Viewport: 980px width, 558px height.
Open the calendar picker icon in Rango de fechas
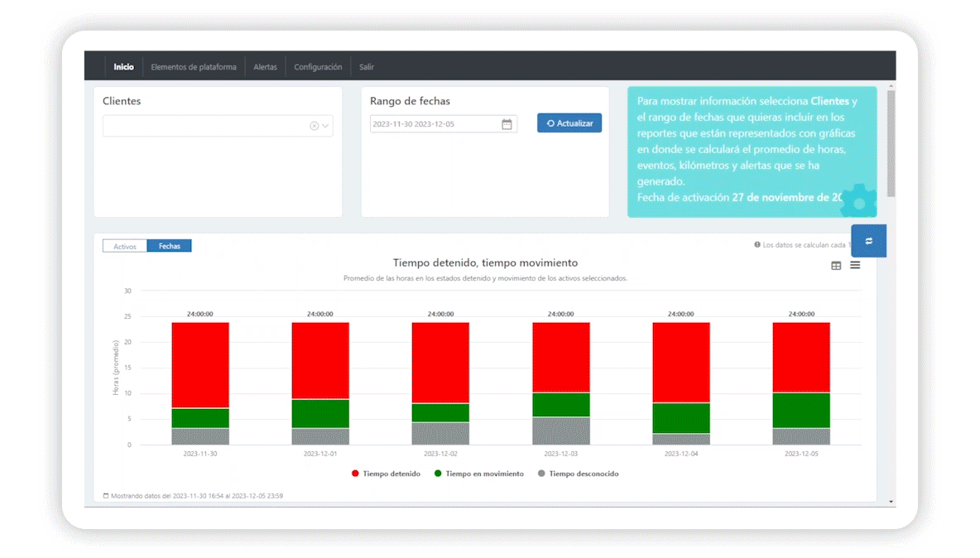[x=507, y=123]
